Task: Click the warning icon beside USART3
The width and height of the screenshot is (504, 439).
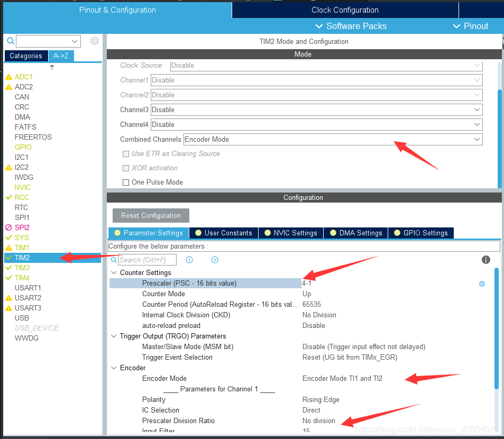Action: [x=9, y=308]
